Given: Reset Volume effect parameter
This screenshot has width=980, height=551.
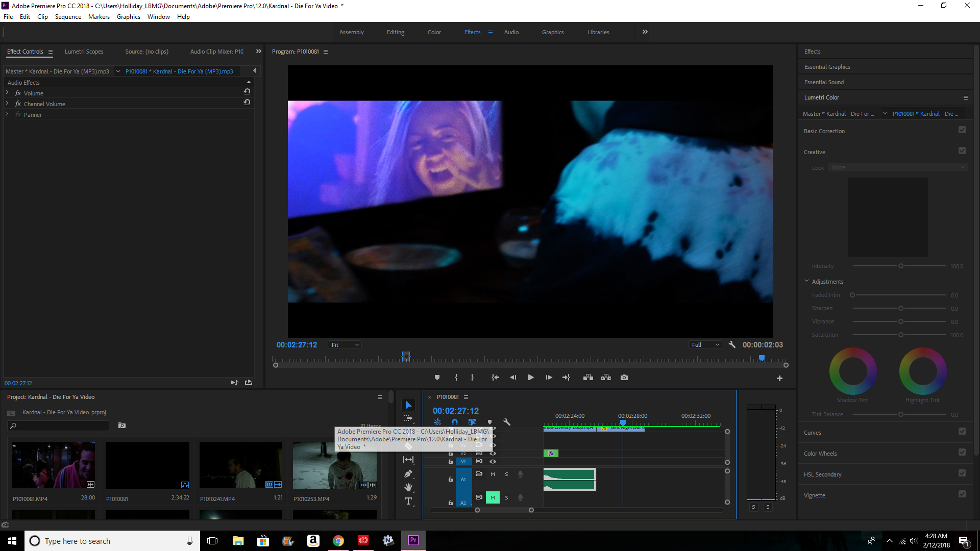Looking at the screenshot, I should coord(247,92).
